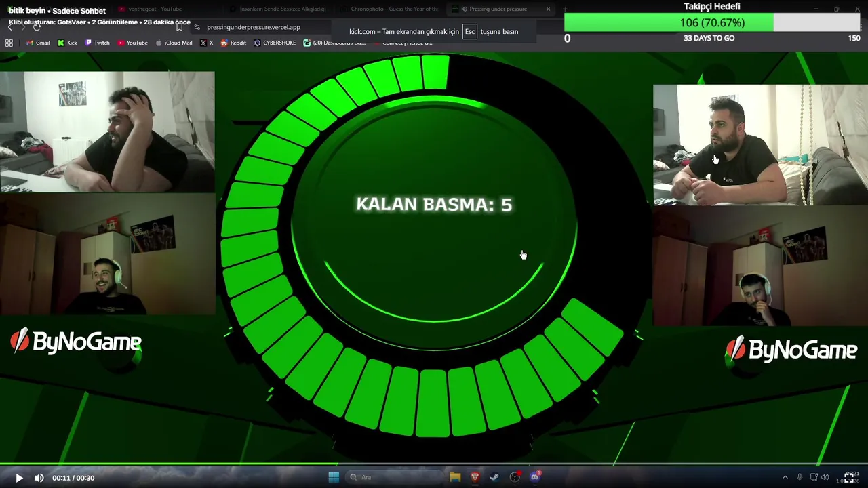
Task: Click the top-right webcam feed
Action: pos(760,144)
